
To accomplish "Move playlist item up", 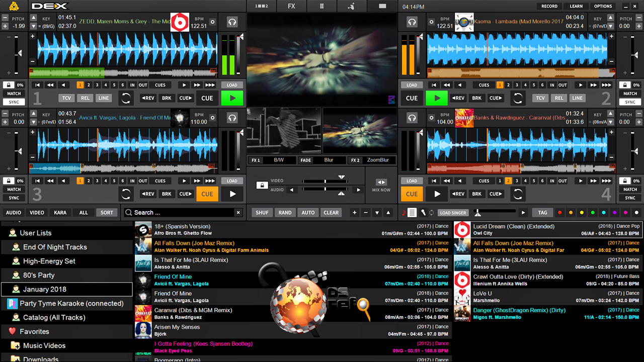I will [388, 213].
